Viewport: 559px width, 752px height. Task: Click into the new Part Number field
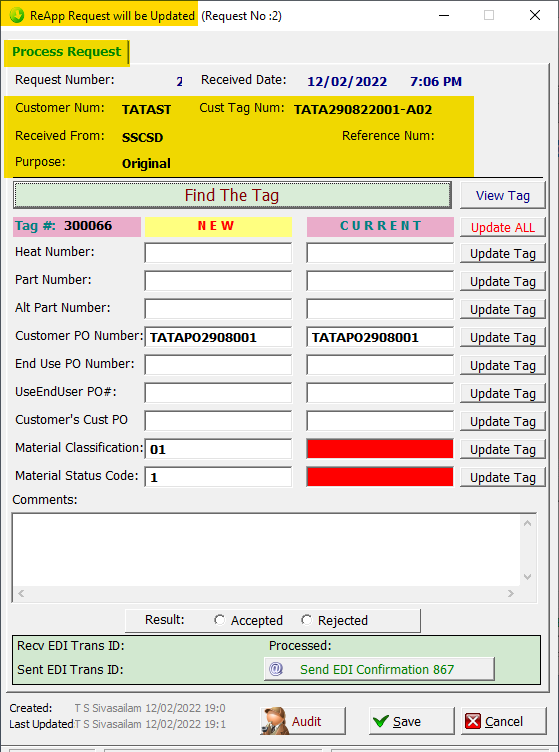click(x=218, y=281)
